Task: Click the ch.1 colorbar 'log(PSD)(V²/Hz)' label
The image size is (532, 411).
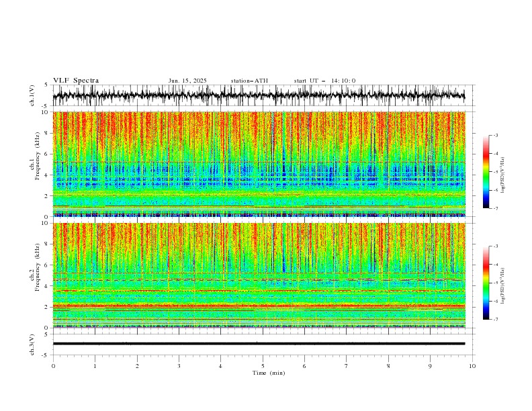Action: pyautogui.click(x=503, y=175)
